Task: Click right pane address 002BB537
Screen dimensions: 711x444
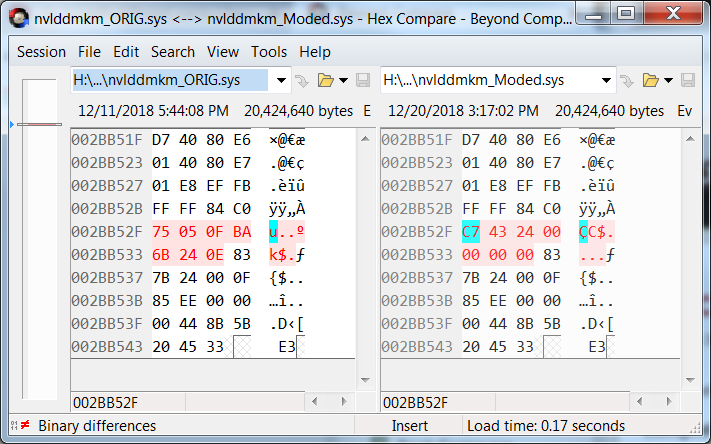Action: 417,278
